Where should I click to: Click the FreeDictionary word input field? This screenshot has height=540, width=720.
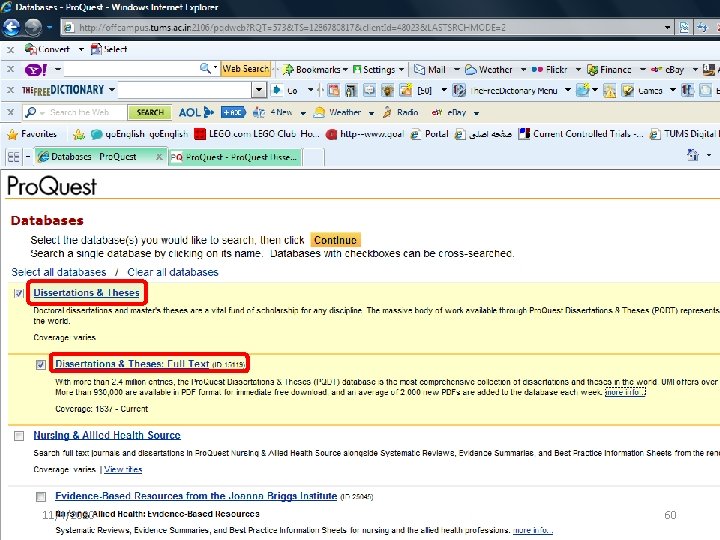tap(185, 90)
